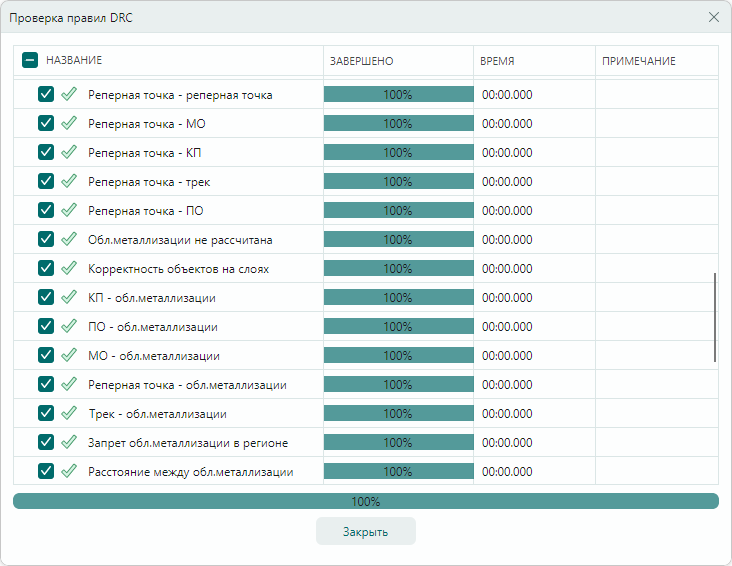Toggle the checkbox for 'Реперная точка - трек'
732x566 pixels.
point(46,182)
